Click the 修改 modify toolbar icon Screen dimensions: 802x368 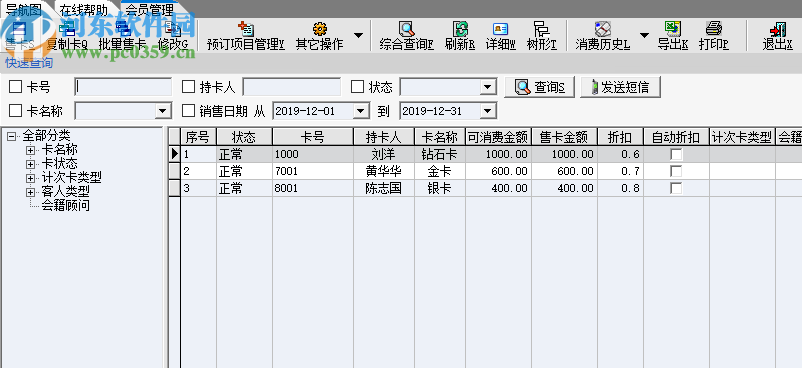coord(173,29)
